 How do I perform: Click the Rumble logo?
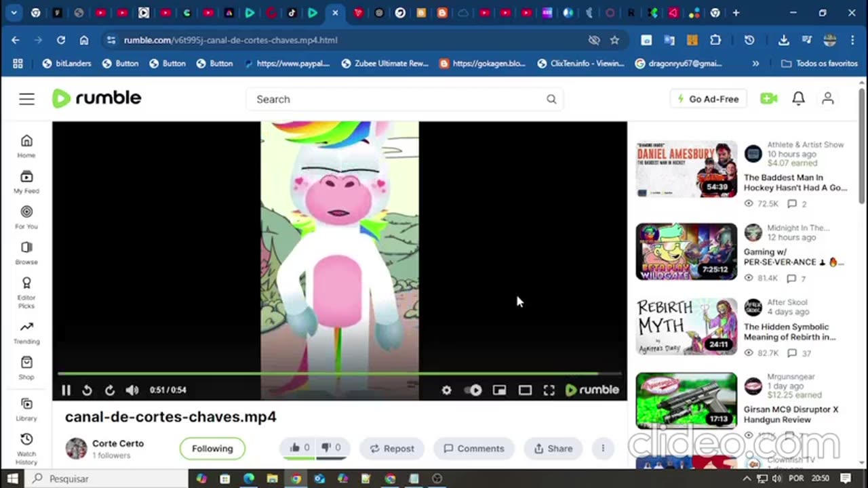(x=97, y=98)
